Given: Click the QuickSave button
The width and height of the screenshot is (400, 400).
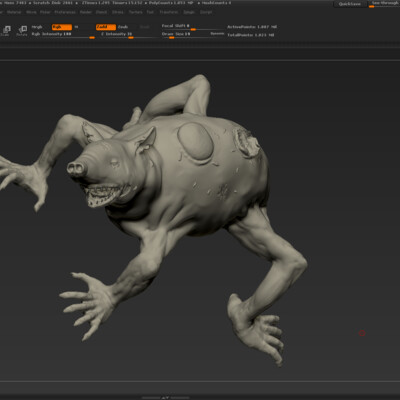Looking at the screenshot, I should [x=350, y=4].
